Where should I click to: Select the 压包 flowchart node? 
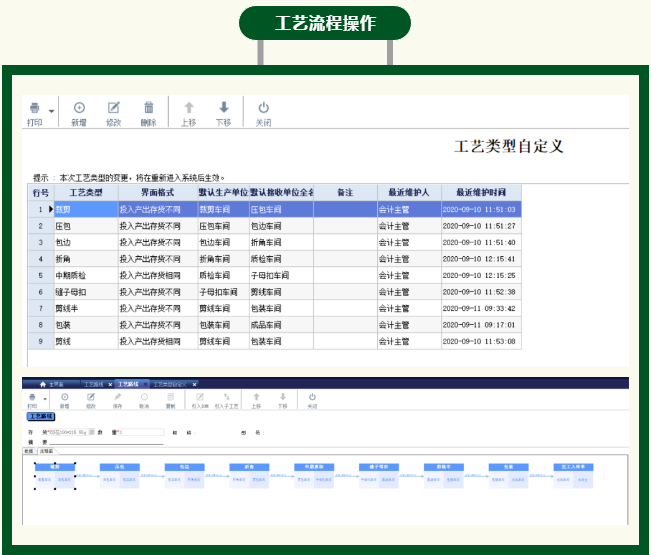[x=120, y=475]
